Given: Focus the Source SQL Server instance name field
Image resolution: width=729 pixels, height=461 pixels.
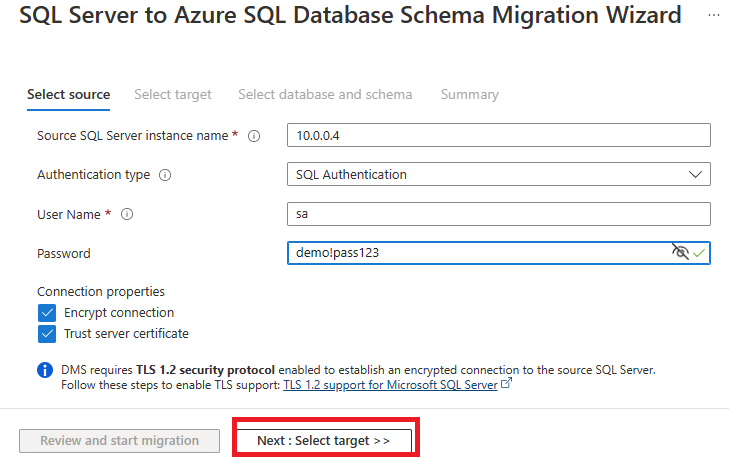Looking at the screenshot, I should pyautogui.click(x=498, y=135).
